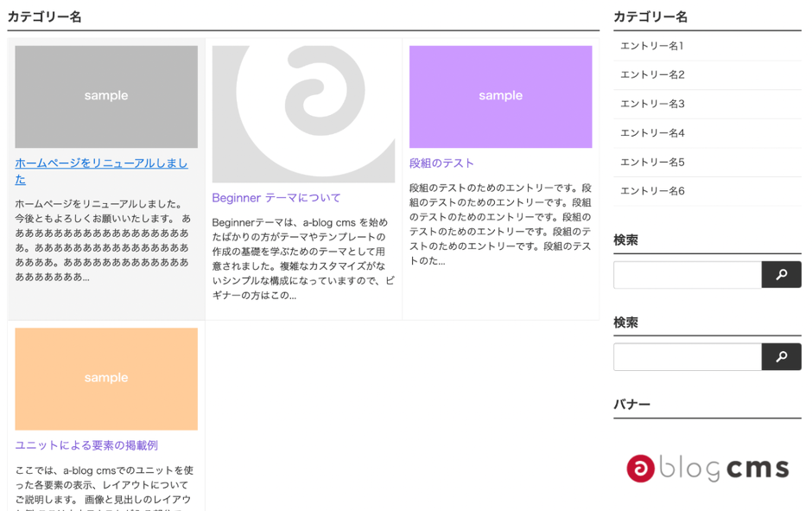
Task: Click the gray sample thumbnail image
Action: click(106, 97)
